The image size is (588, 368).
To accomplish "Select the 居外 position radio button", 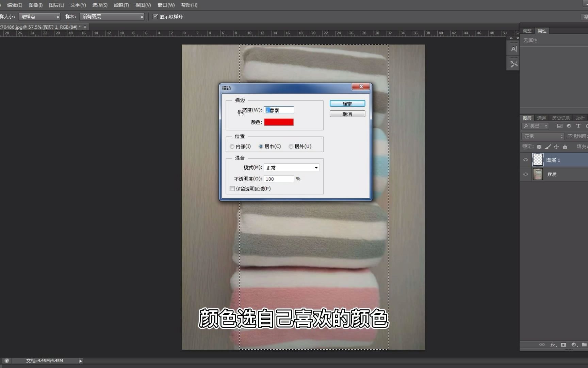I will tap(291, 146).
